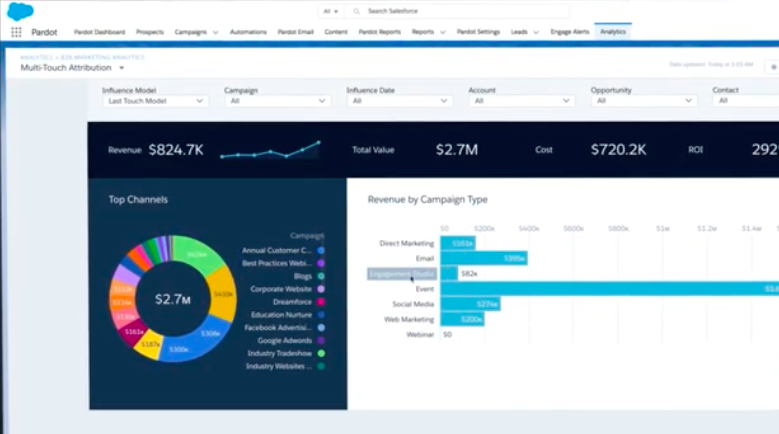Image resolution: width=779 pixels, height=434 pixels.
Task: Click the Corporate Website legend dot
Action: coord(321,289)
